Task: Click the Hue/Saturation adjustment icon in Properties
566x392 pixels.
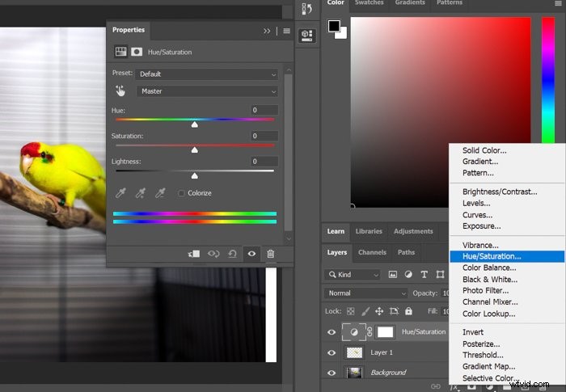Action: pos(120,52)
